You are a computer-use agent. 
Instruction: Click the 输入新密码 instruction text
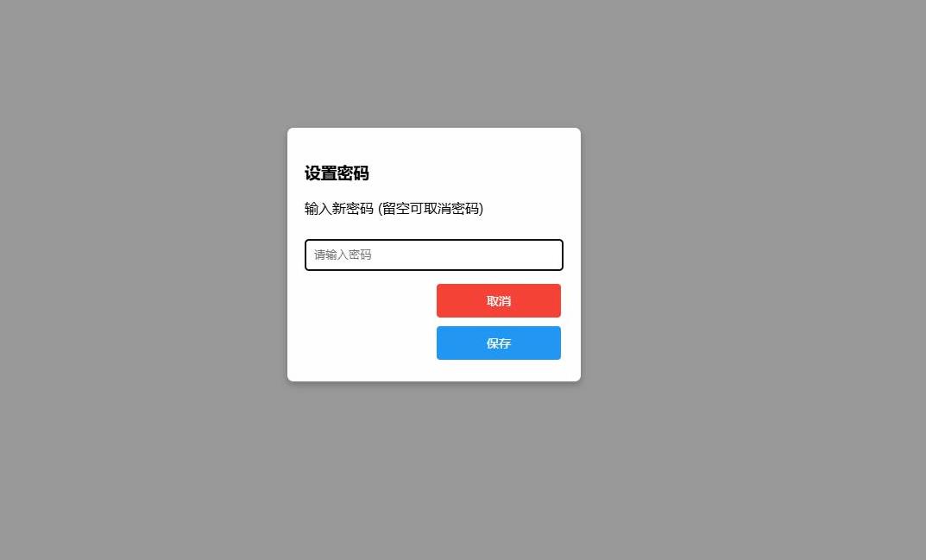click(339, 209)
